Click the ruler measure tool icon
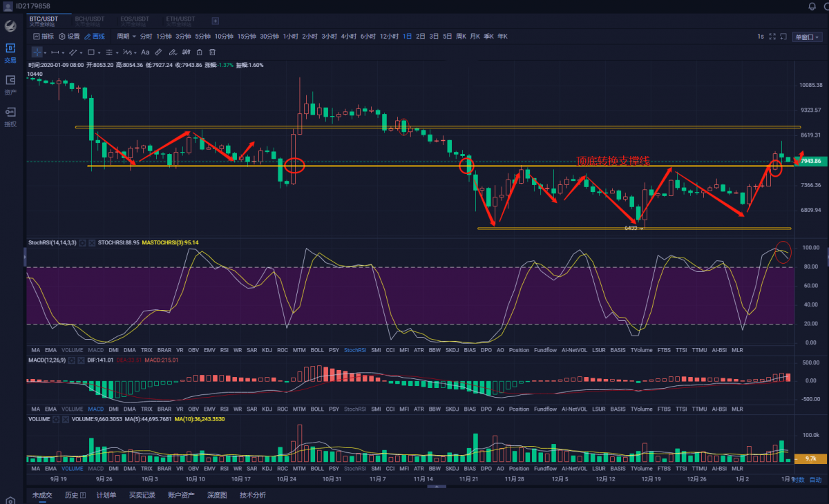 [158, 52]
